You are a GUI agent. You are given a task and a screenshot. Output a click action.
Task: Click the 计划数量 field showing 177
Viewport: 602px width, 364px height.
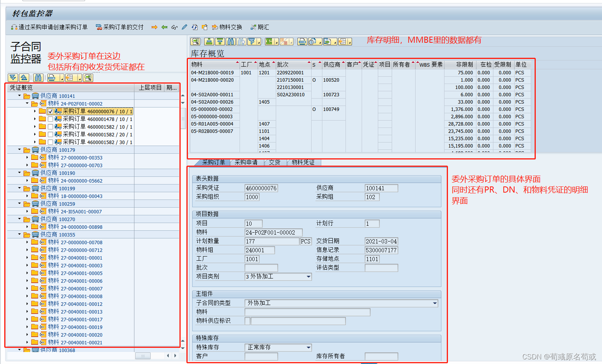[272, 241]
